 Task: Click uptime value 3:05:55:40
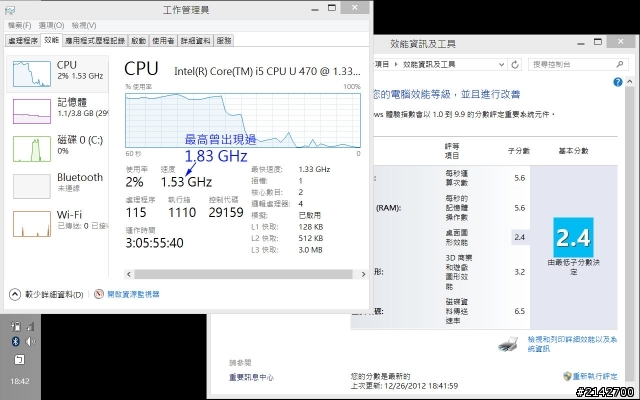pos(154,243)
